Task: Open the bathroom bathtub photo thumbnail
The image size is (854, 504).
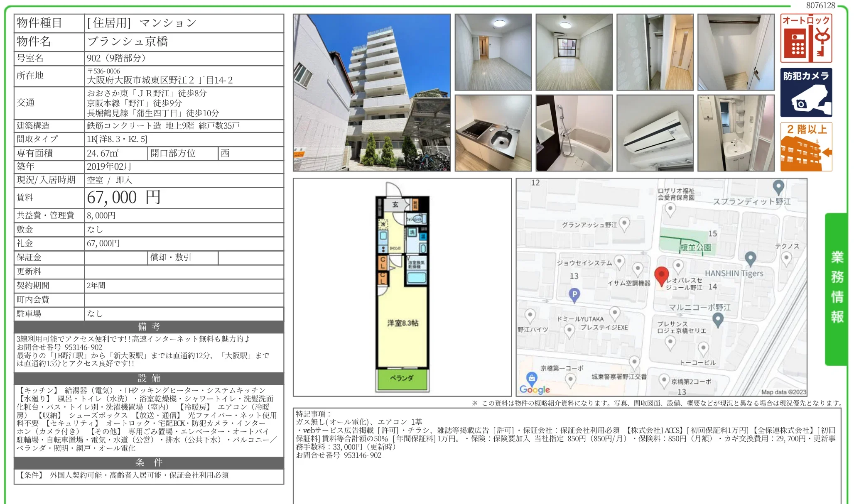Action: (574, 133)
